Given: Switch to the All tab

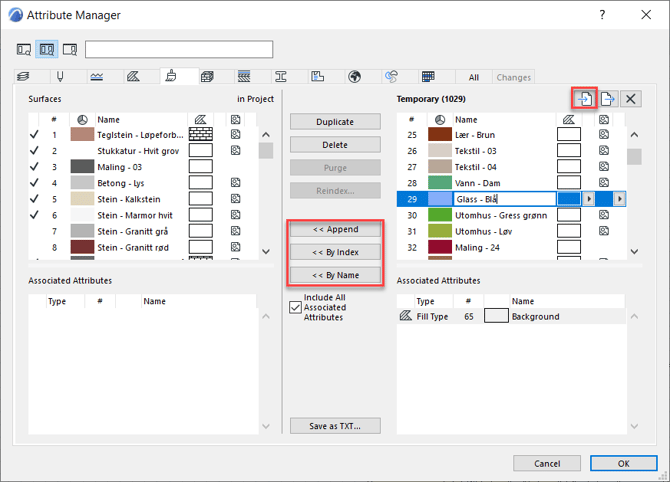Looking at the screenshot, I should 474,77.
